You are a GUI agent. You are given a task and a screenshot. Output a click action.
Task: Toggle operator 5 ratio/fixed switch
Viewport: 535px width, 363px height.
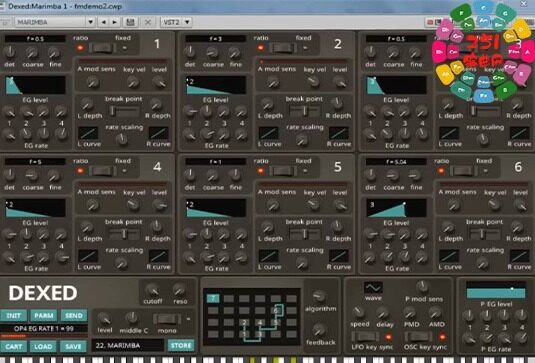tap(283, 170)
